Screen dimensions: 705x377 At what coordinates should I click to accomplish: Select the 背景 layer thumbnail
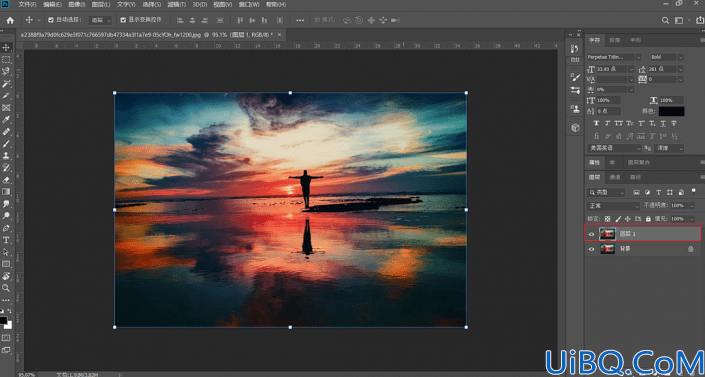(608, 249)
